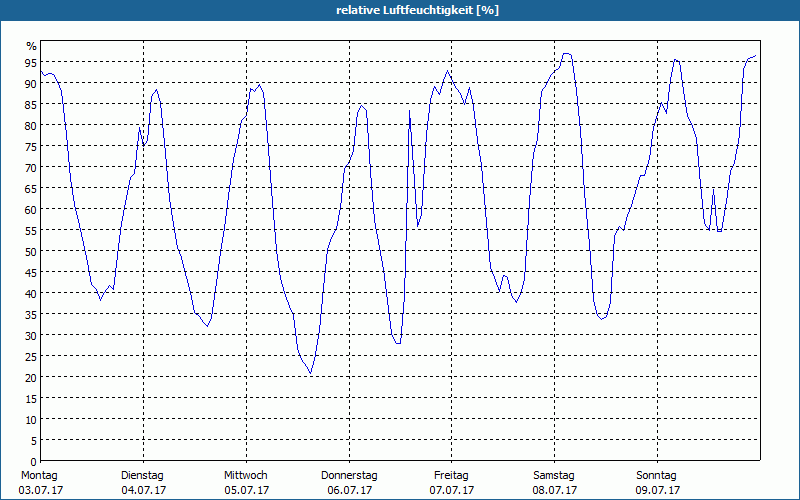Image resolution: width=800 pixels, height=500 pixels.
Task: Select the Freitag 07.07.17 axis label
Action: (452, 483)
